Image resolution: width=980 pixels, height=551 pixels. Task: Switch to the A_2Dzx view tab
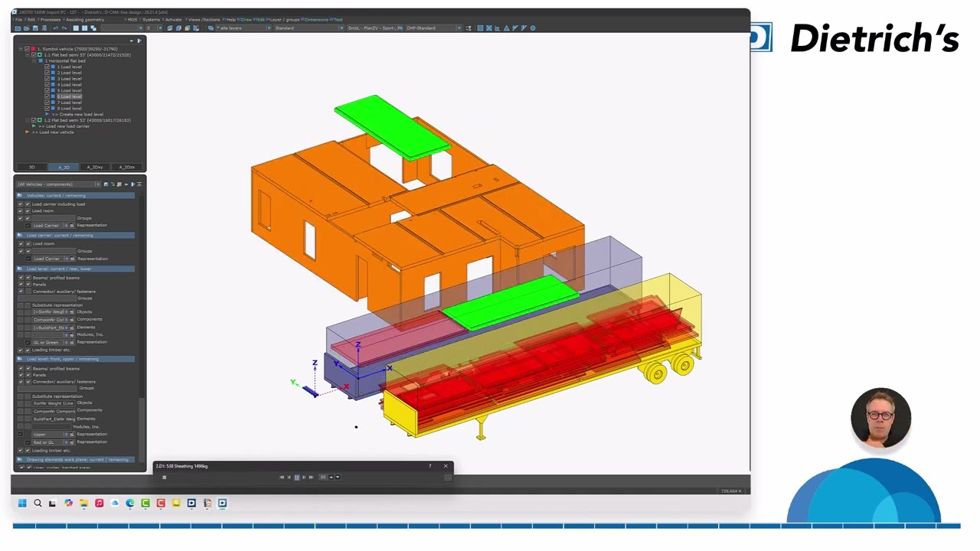pos(127,167)
